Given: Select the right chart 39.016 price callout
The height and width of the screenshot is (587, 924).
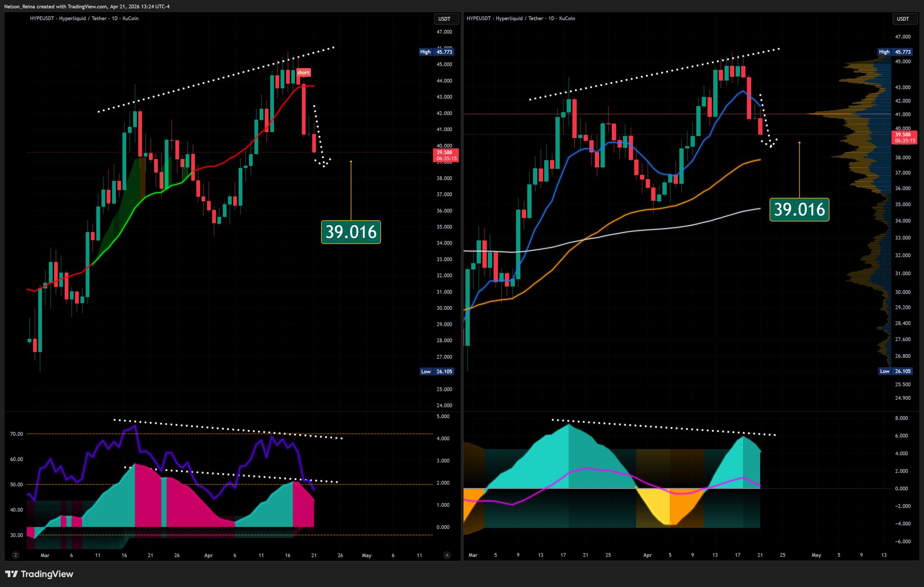Looking at the screenshot, I should (x=799, y=209).
